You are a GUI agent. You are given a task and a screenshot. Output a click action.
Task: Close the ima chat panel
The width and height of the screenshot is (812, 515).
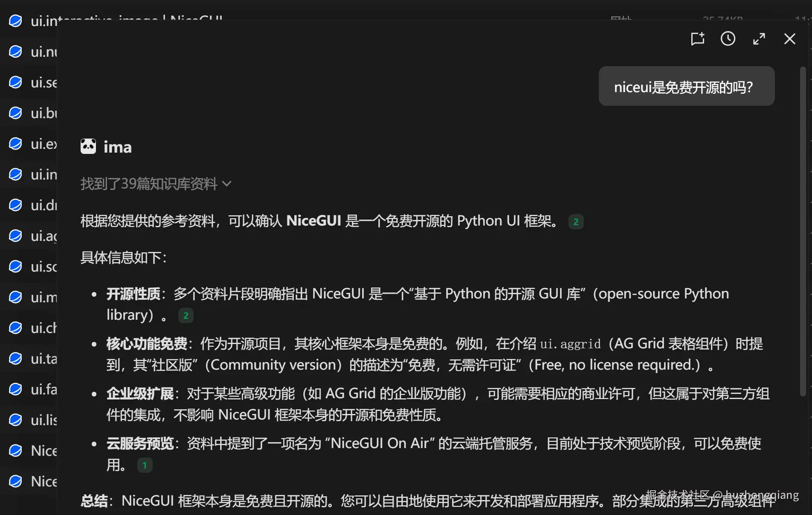(790, 39)
